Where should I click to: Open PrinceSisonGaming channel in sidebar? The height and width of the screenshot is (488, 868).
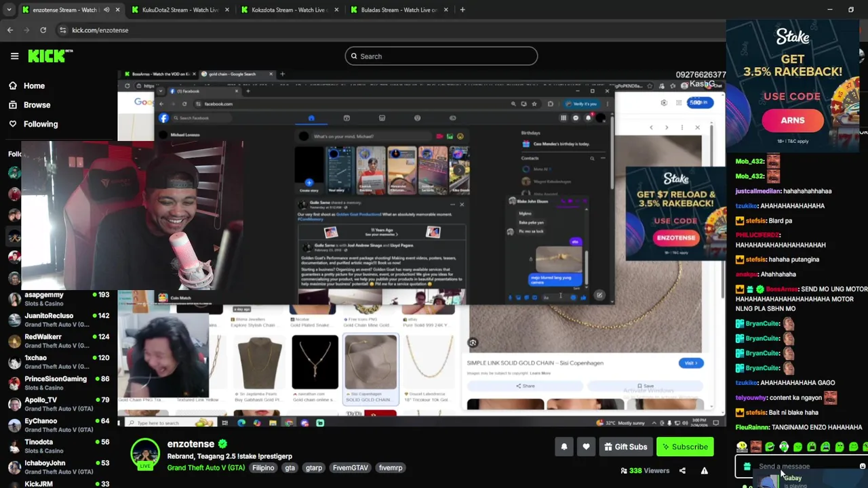(58, 383)
